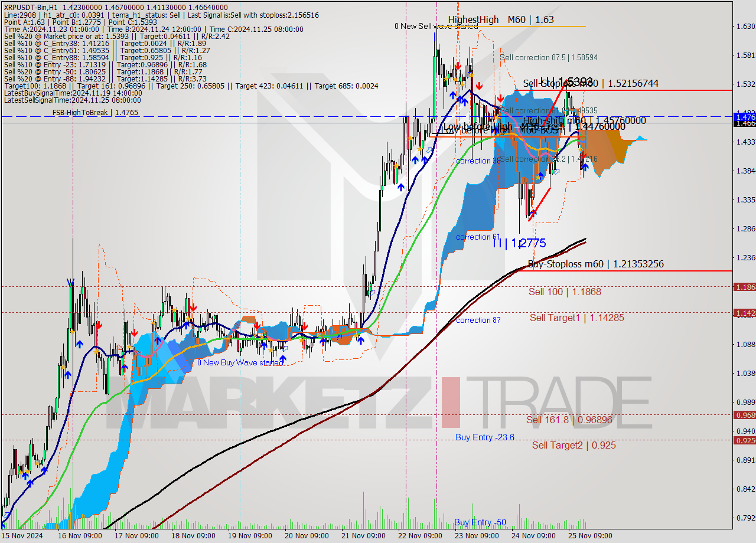Click the LatestBuySignalTime line
Image resolution: width=756 pixels, height=543 pixels.
click(x=73, y=93)
